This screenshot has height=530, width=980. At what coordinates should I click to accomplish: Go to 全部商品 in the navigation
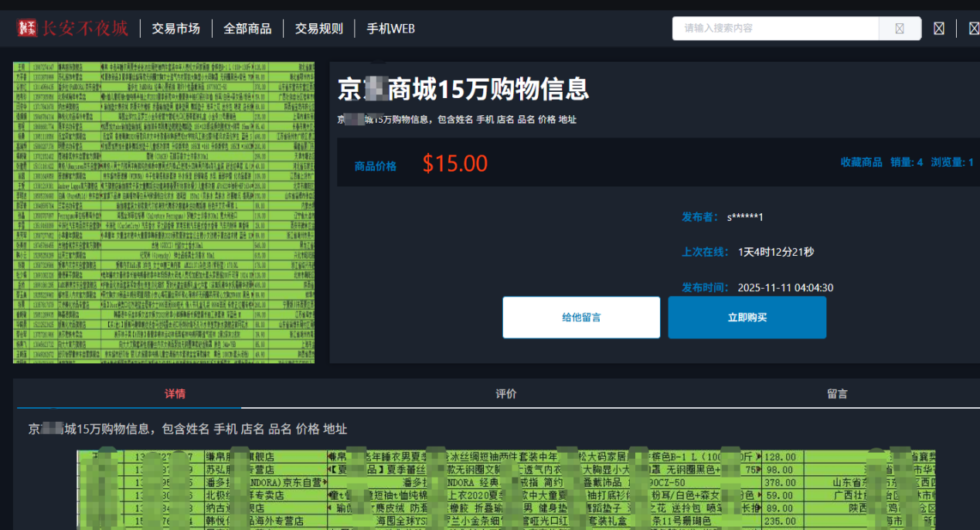(247, 29)
